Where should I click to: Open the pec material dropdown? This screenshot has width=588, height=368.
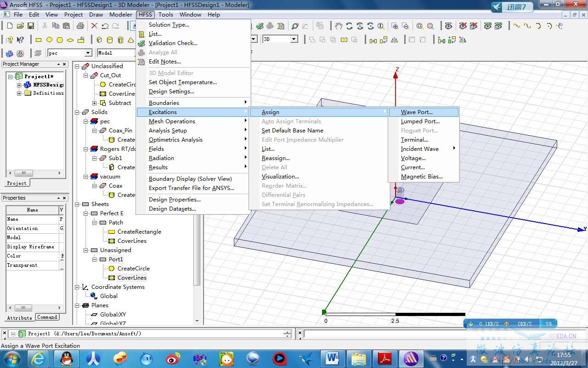[88, 53]
